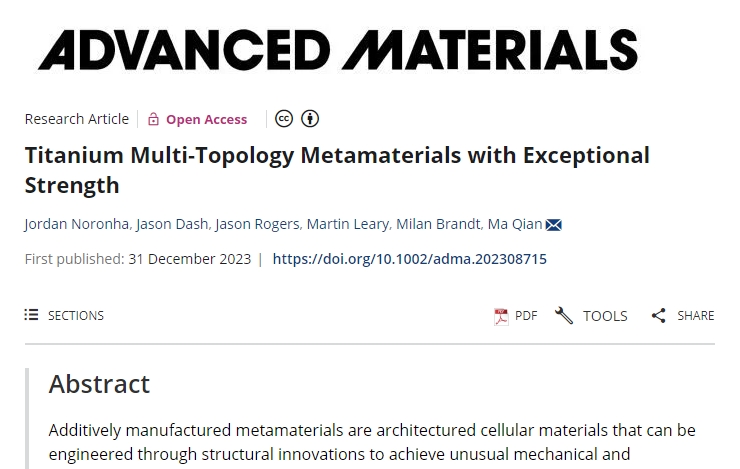Click the Advanced Materials journal logo

338,50
